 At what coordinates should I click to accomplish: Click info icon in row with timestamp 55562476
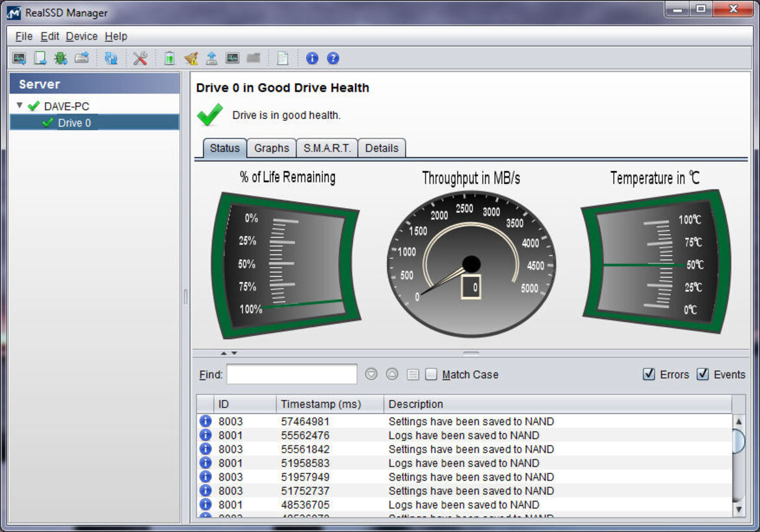[x=205, y=435]
